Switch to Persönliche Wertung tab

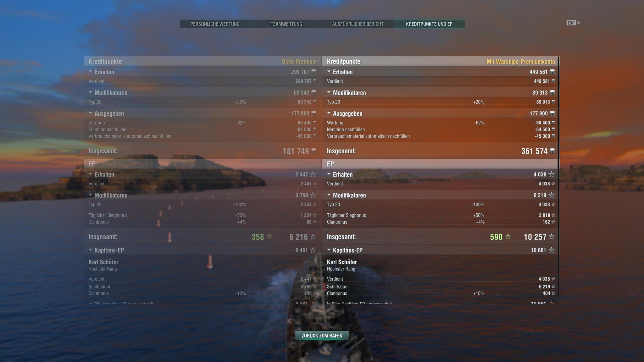tap(215, 24)
